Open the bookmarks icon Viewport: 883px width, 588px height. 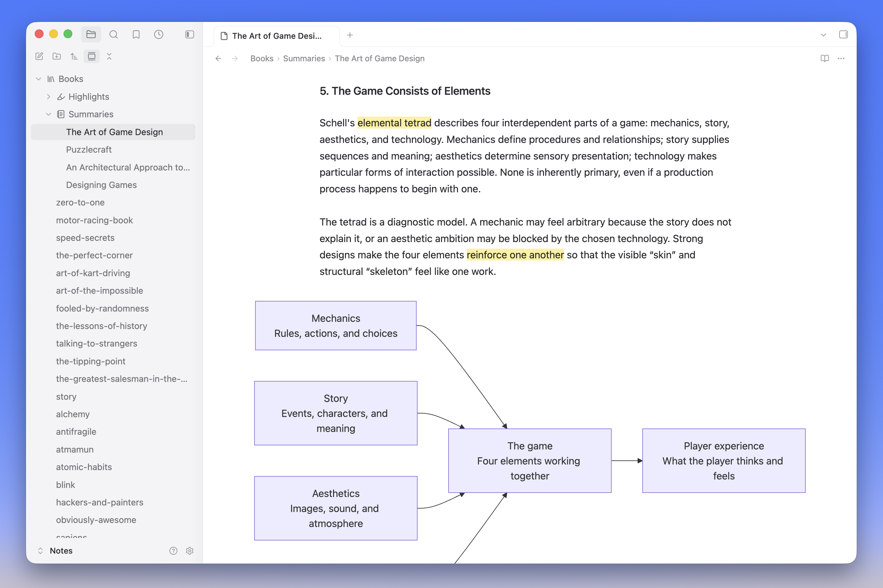click(x=136, y=34)
